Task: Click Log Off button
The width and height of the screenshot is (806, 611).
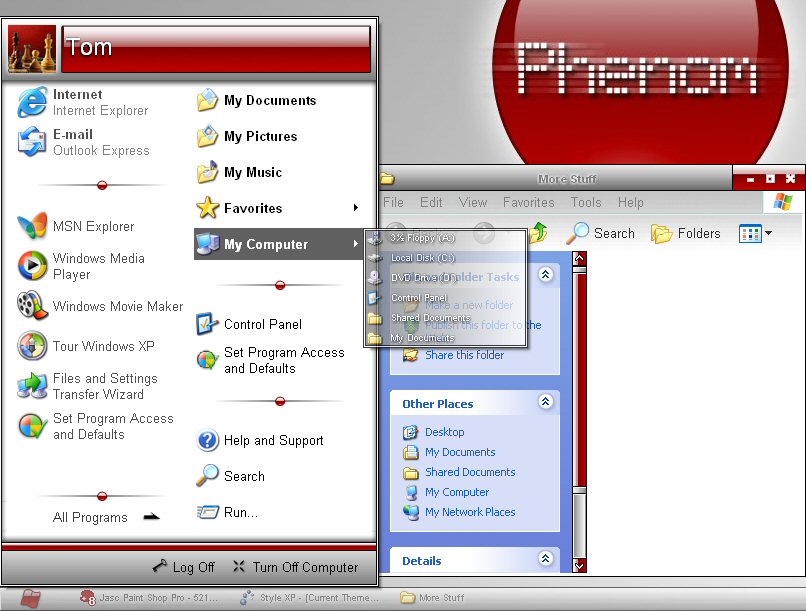Action: click(x=184, y=567)
